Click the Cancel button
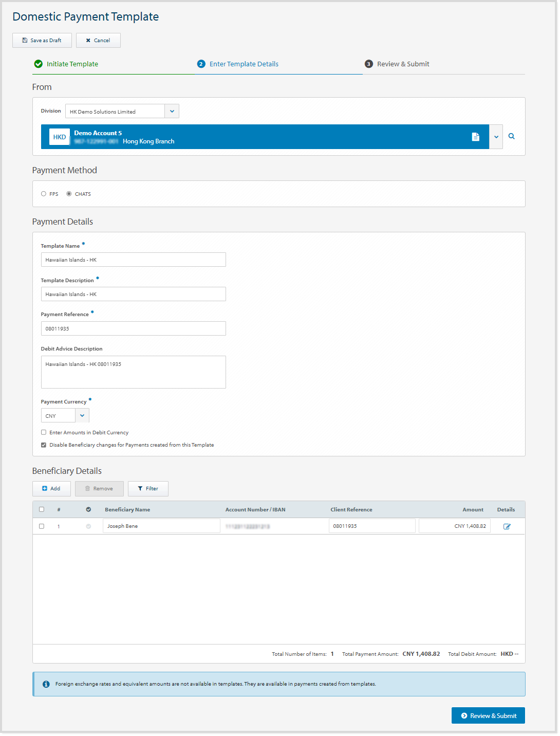Image resolution: width=560 pixels, height=736 pixels. click(98, 40)
